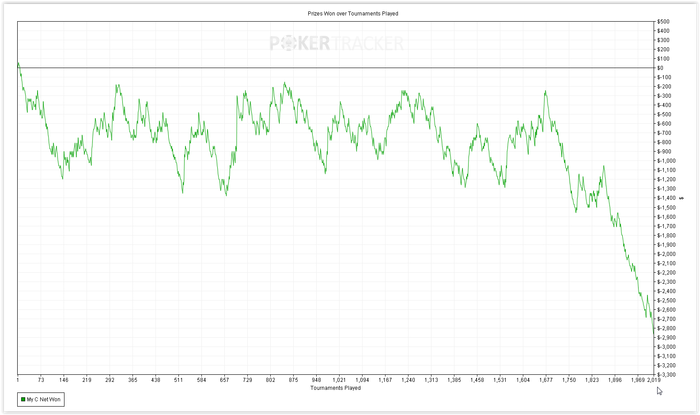
Task: Click the x-axis value 1,677
Action: click(x=546, y=380)
